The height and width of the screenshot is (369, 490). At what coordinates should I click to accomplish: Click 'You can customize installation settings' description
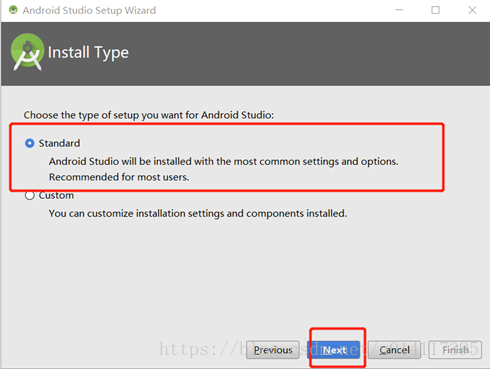[198, 213]
